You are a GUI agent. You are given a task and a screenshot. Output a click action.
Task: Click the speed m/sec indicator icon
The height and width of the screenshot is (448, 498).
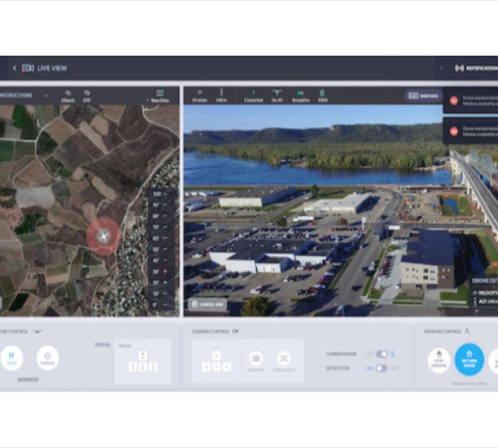click(200, 93)
